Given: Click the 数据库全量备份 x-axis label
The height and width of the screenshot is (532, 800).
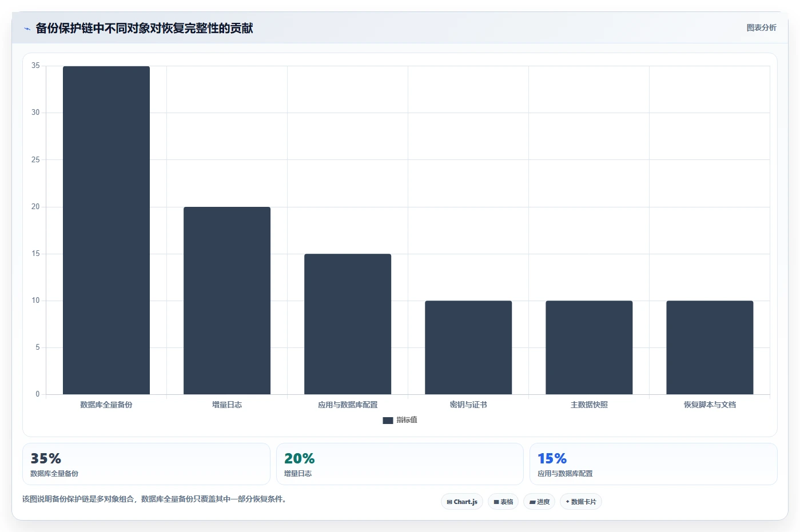Looking at the screenshot, I should (106, 405).
